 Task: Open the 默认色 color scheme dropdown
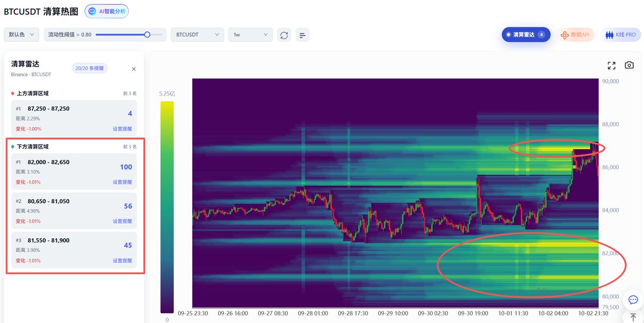coord(21,35)
